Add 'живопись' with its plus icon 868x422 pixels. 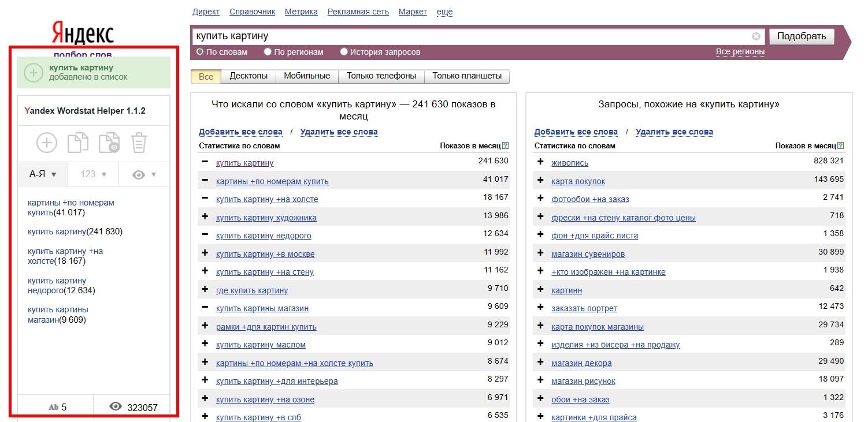click(540, 162)
